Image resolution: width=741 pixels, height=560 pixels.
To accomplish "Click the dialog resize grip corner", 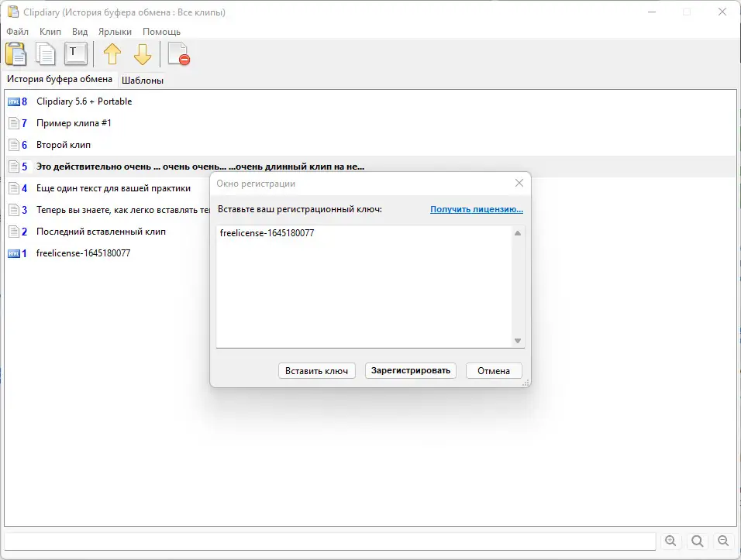I will [526, 383].
